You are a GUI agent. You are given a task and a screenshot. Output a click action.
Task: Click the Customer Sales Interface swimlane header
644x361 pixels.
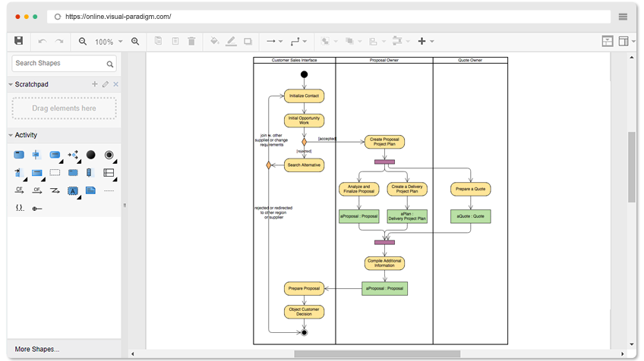[x=295, y=61]
